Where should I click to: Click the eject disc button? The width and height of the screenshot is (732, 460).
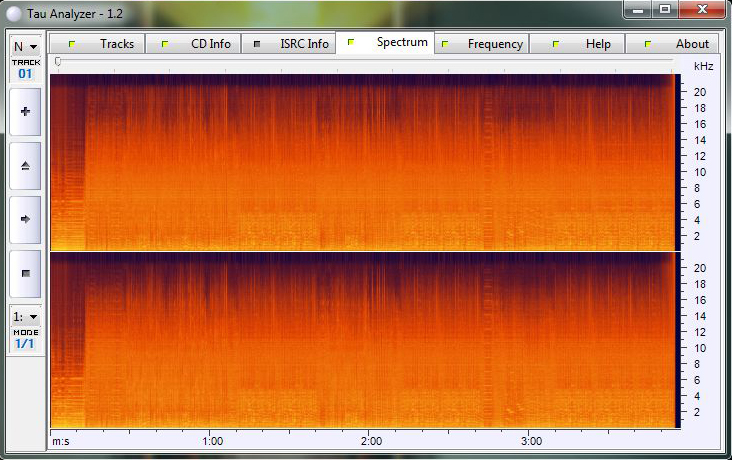25,165
